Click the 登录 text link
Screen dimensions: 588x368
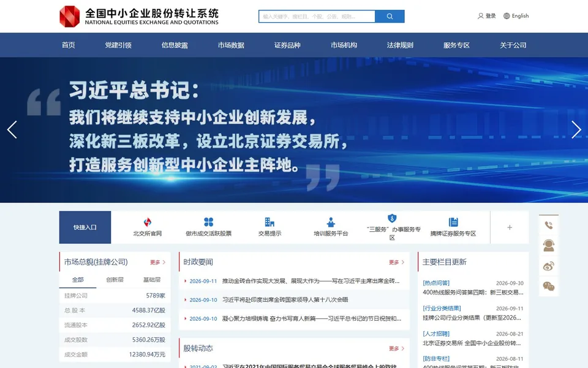pyautogui.click(x=491, y=16)
